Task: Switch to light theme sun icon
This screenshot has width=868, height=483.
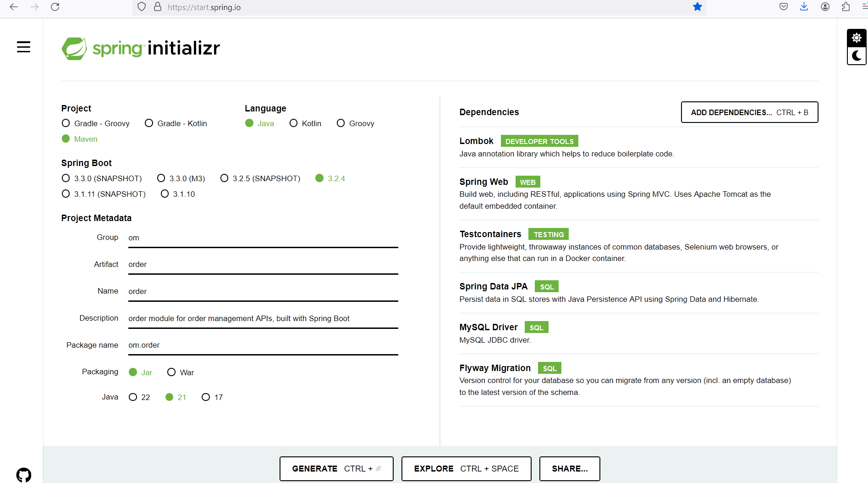Action: click(x=856, y=38)
